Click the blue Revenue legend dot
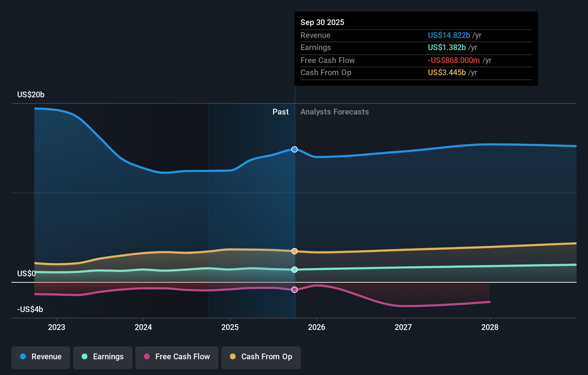The width and height of the screenshot is (588, 375). click(x=23, y=357)
